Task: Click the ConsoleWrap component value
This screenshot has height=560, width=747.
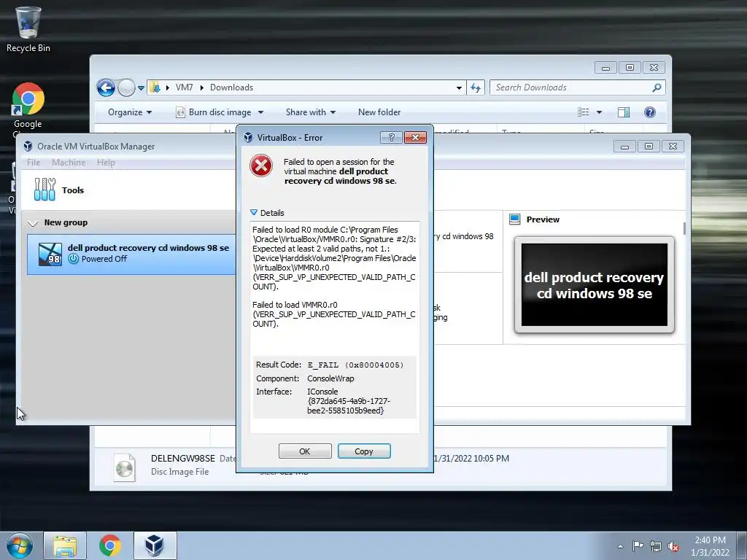Action: tap(330, 378)
